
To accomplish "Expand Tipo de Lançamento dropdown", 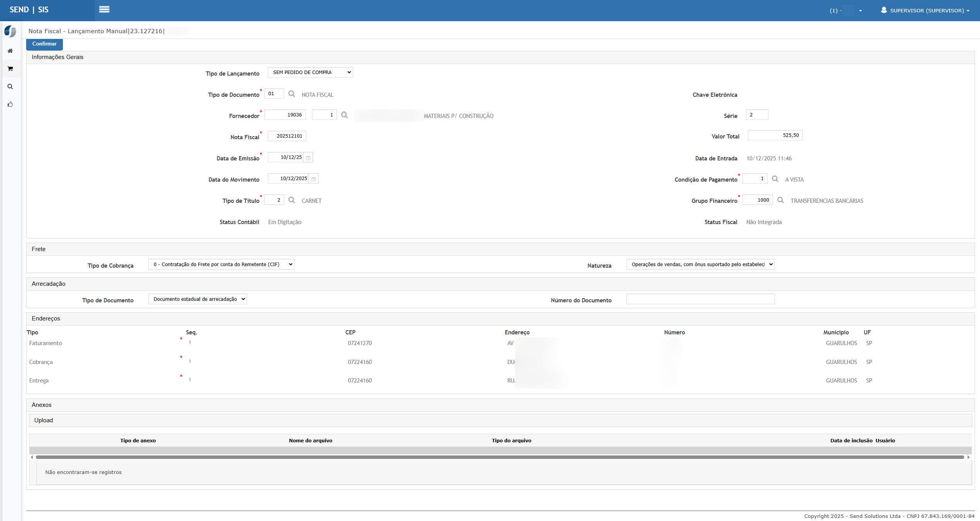I will pos(310,73).
